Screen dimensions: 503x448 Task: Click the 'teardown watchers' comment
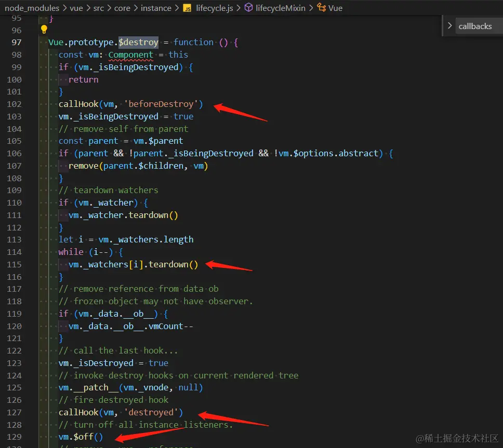click(x=108, y=191)
